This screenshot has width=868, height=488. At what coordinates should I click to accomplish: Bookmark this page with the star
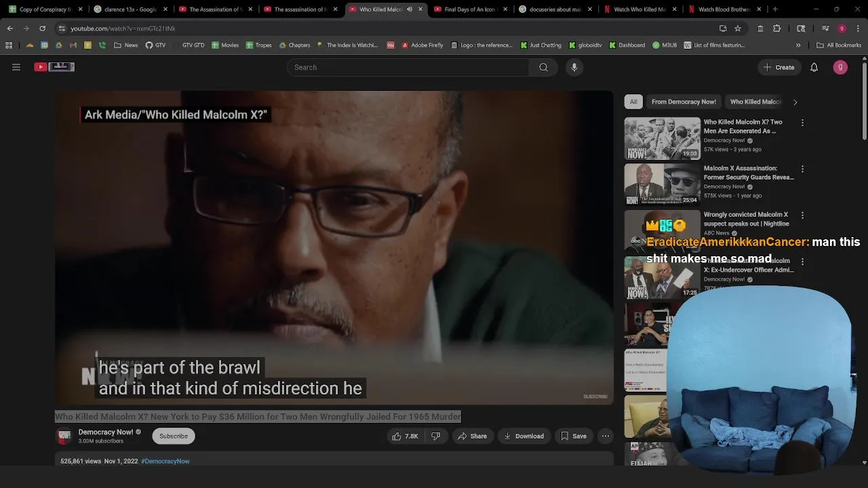[738, 28]
